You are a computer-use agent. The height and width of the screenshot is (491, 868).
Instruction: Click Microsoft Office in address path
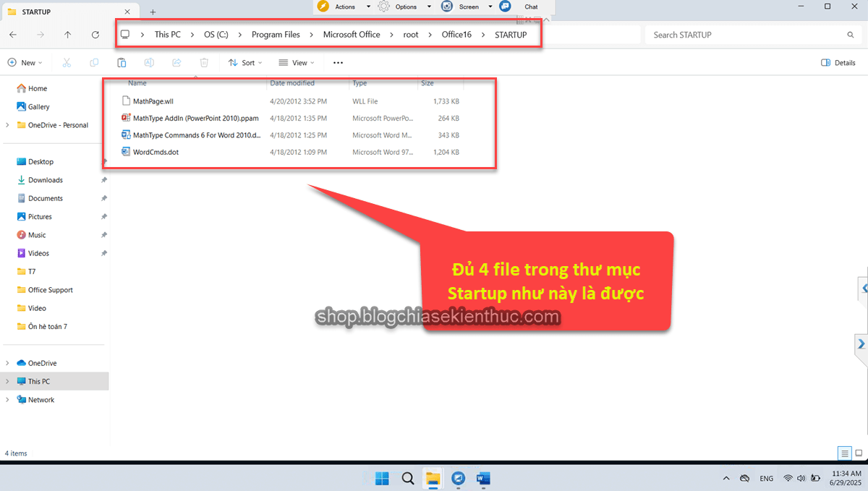pos(352,35)
